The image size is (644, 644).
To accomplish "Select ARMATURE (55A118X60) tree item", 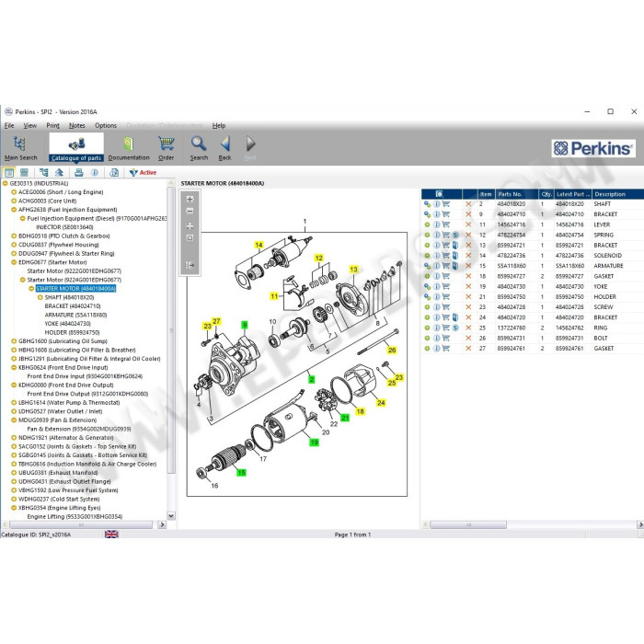I will pyautogui.click(x=75, y=315).
